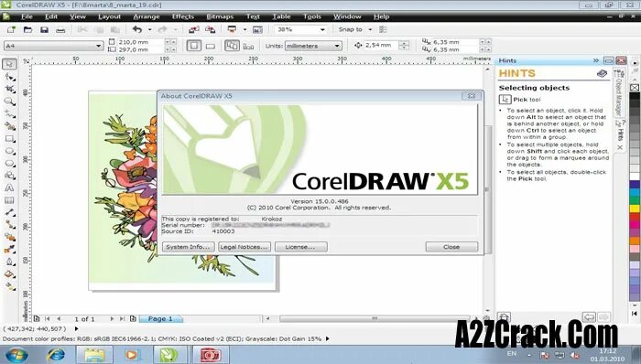Screen dimensions: 641x364
Task: Select the Shape tool in toolbox
Action: [x=9, y=77]
